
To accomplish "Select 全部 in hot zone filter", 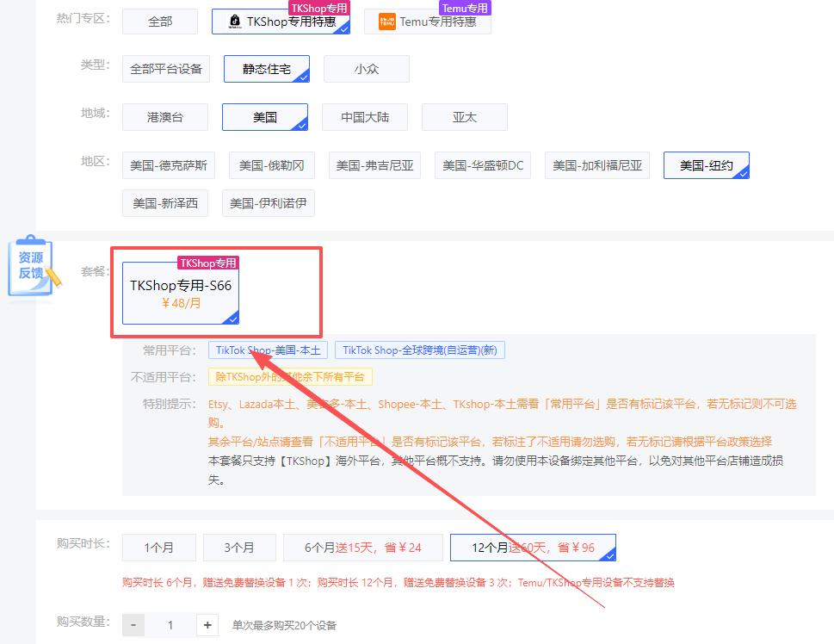I will point(160,22).
